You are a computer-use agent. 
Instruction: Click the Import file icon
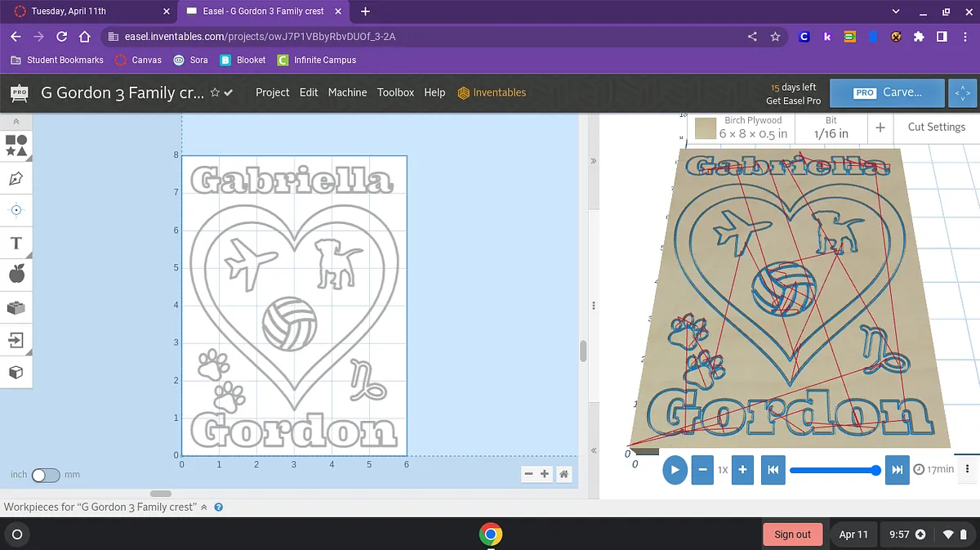tap(16, 339)
